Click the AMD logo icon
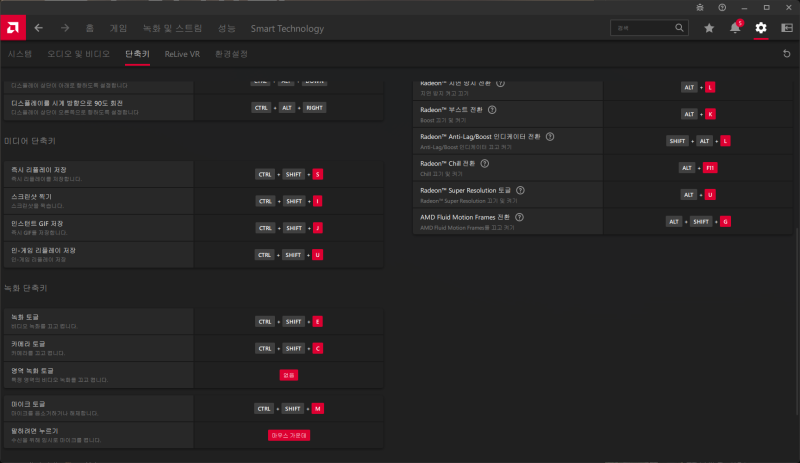Image resolution: width=800 pixels, height=463 pixels. [x=13, y=28]
